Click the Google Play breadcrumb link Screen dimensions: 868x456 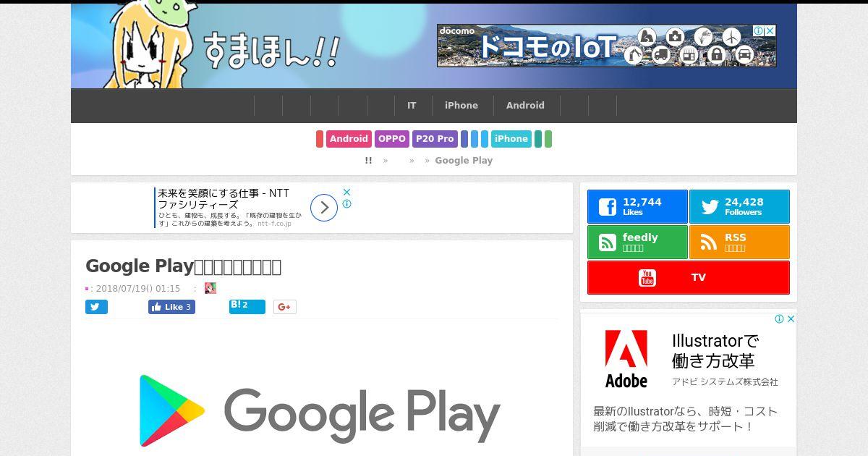pos(464,161)
